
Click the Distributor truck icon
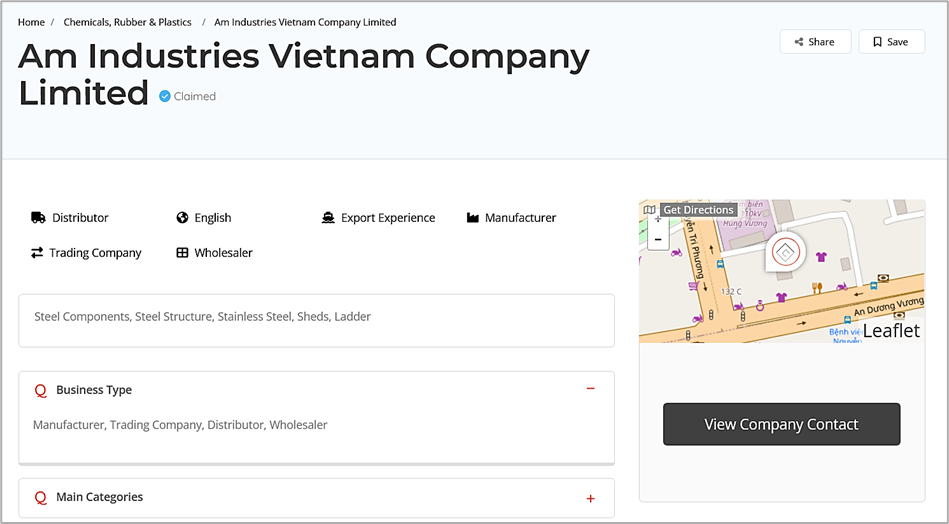38,218
